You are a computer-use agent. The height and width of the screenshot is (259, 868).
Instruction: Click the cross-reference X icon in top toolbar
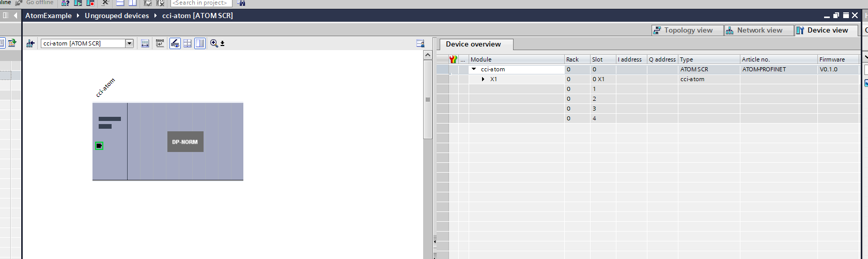click(105, 3)
